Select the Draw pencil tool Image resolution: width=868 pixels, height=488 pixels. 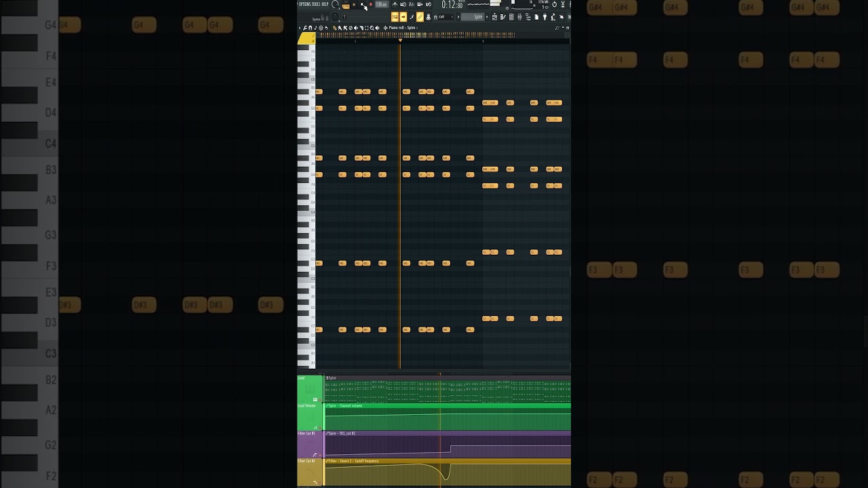pyautogui.click(x=334, y=28)
